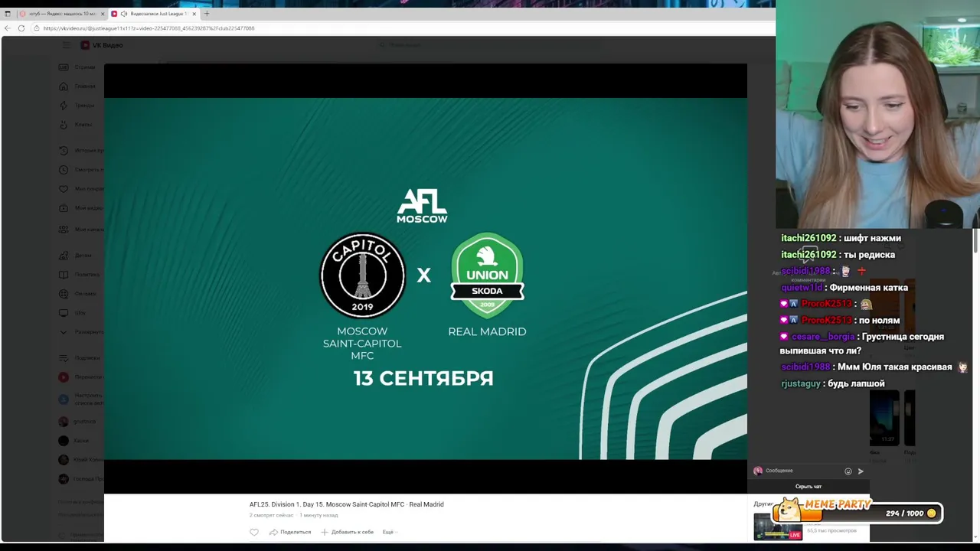Click chat message by quietw1ld

pos(844,288)
